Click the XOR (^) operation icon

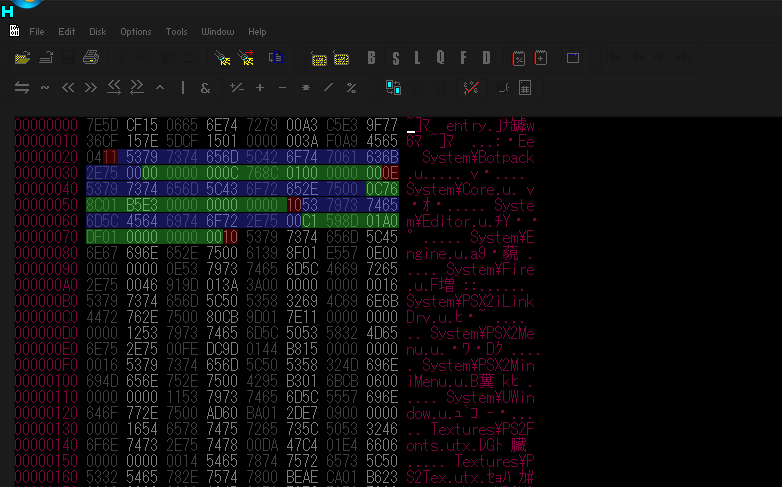click(x=160, y=88)
